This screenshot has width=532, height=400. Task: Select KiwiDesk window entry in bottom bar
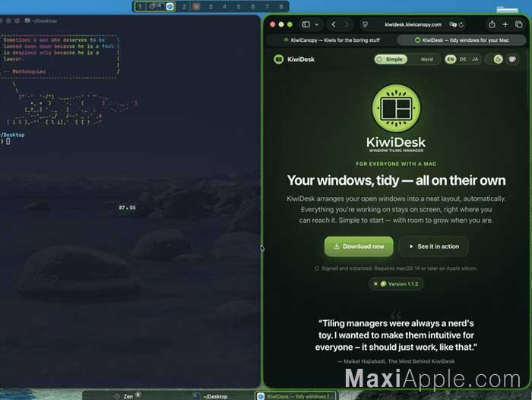pos(296,396)
